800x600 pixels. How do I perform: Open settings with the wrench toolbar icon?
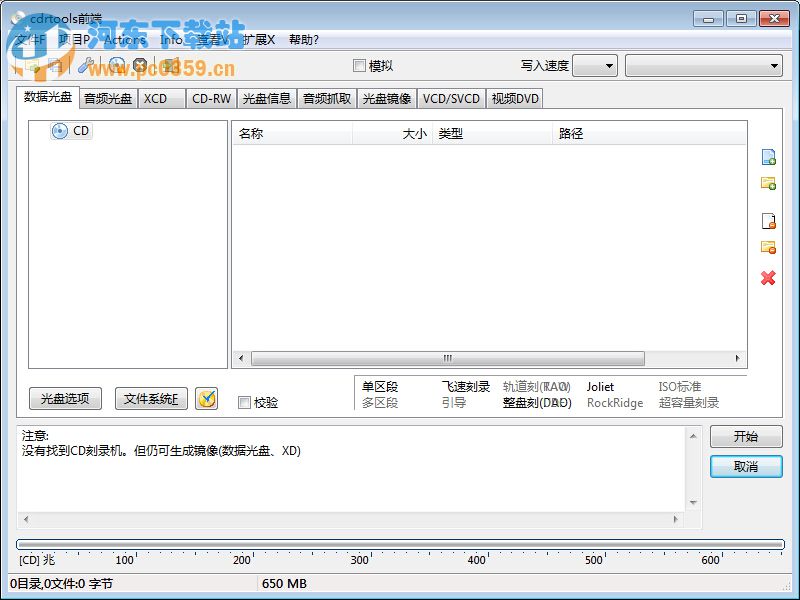click(x=87, y=63)
